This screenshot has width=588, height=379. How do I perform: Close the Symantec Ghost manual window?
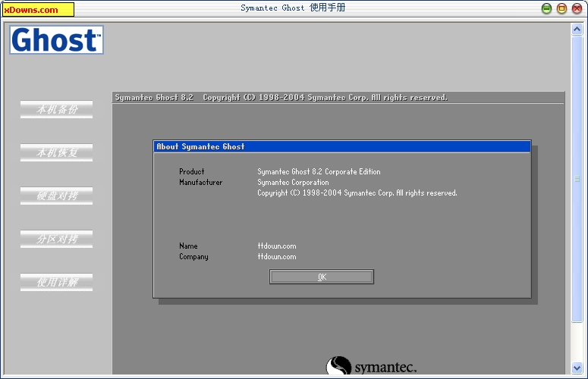(577, 8)
